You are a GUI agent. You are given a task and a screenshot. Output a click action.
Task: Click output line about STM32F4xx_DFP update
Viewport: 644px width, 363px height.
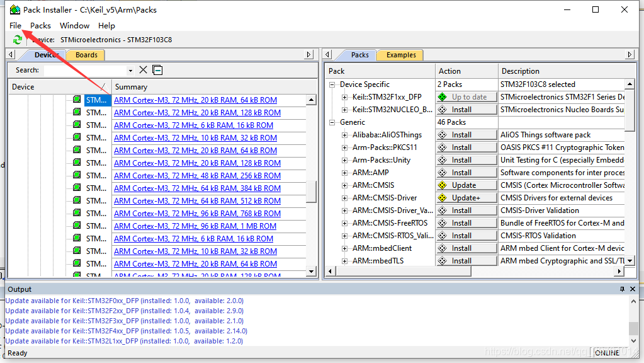(x=126, y=331)
